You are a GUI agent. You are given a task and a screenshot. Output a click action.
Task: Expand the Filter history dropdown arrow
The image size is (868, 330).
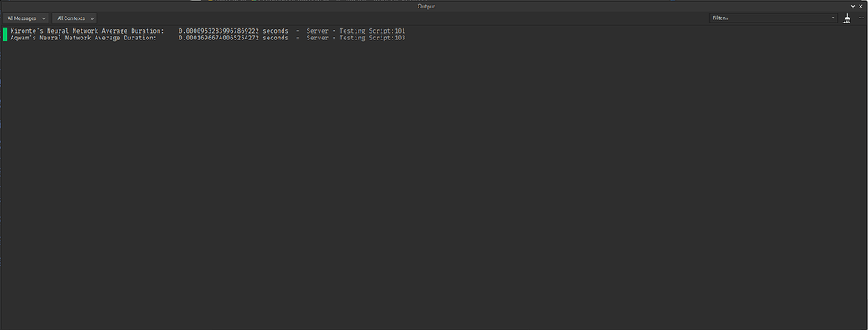[x=833, y=18]
